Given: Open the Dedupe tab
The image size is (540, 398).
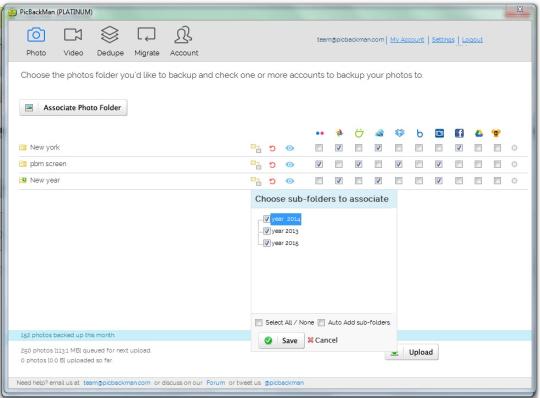Looking at the screenshot, I should 110,41.
